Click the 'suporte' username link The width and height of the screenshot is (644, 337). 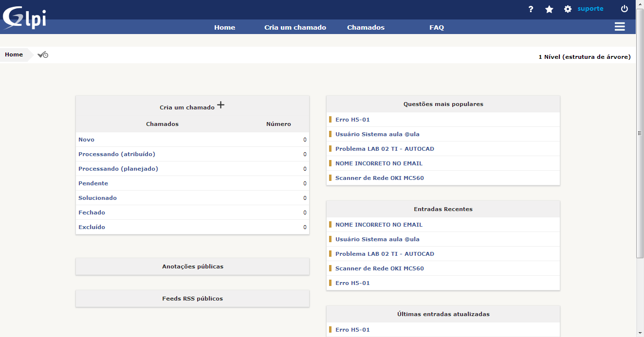[x=590, y=9]
